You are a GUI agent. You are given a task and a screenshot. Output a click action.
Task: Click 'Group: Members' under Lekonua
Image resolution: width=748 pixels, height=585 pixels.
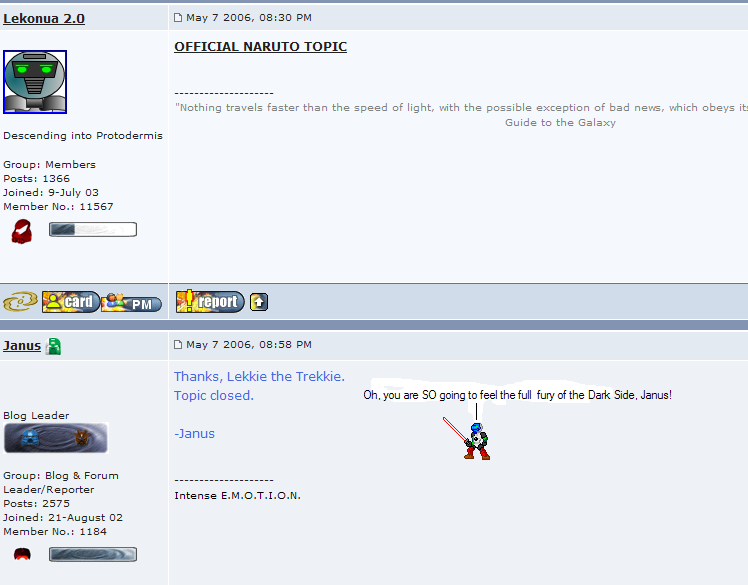[x=50, y=165]
